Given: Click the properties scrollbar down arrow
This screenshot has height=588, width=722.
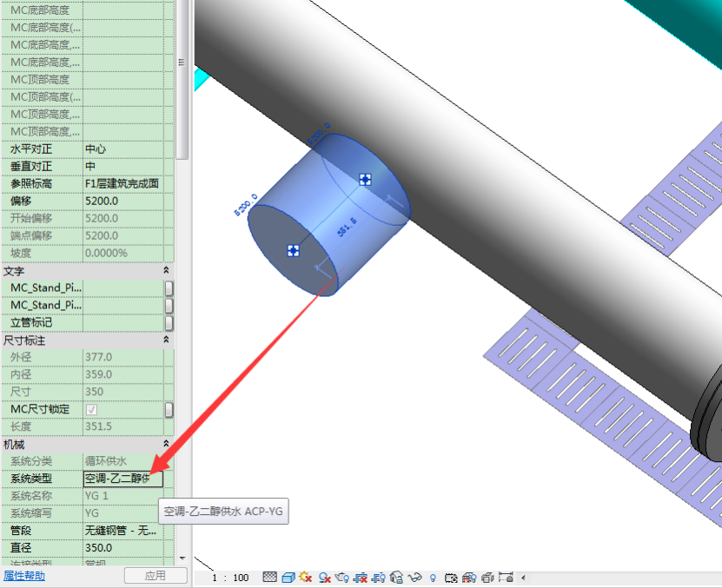Looking at the screenshot, I should click(x=182, y=558).
